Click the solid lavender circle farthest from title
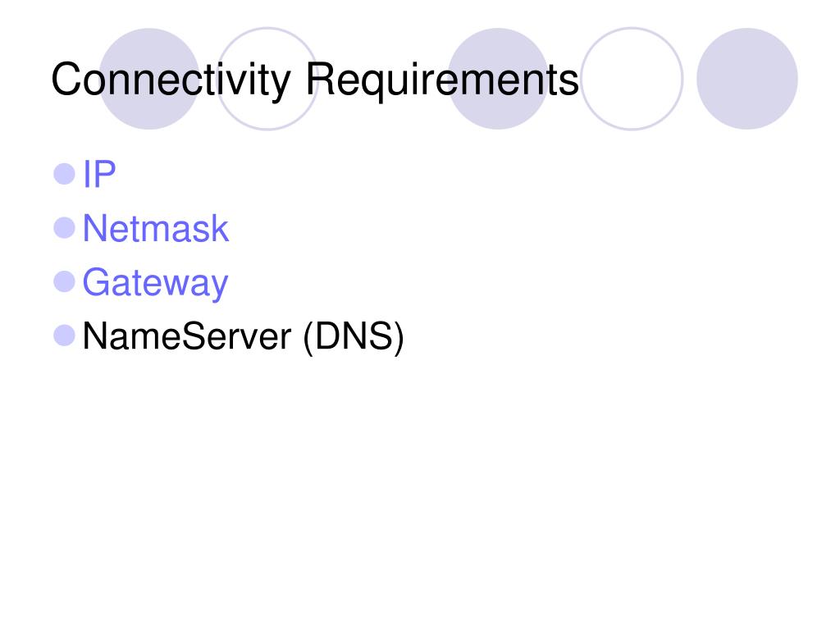This screenshot has height=630, width=840. coord(746,79)
